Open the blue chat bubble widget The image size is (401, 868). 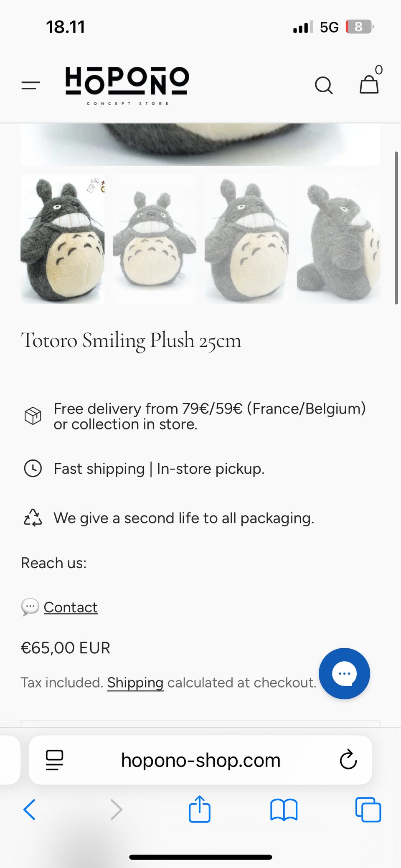344,673
